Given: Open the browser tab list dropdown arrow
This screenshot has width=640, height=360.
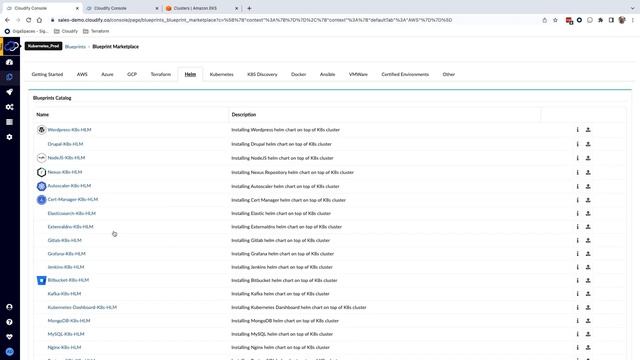Looking at the screenshot, I should pos(632,8).
